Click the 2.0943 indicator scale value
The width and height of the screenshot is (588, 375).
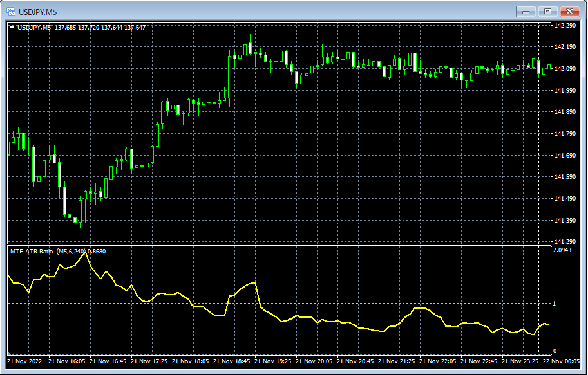pyautogui.click(x=562, y=250)
